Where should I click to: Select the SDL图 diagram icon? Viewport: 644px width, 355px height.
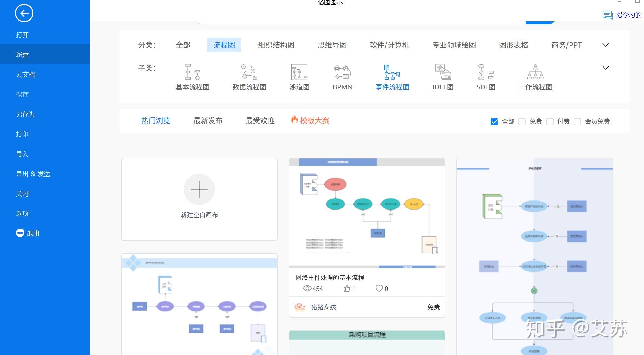pyautogui.click(x=485, y=72)
